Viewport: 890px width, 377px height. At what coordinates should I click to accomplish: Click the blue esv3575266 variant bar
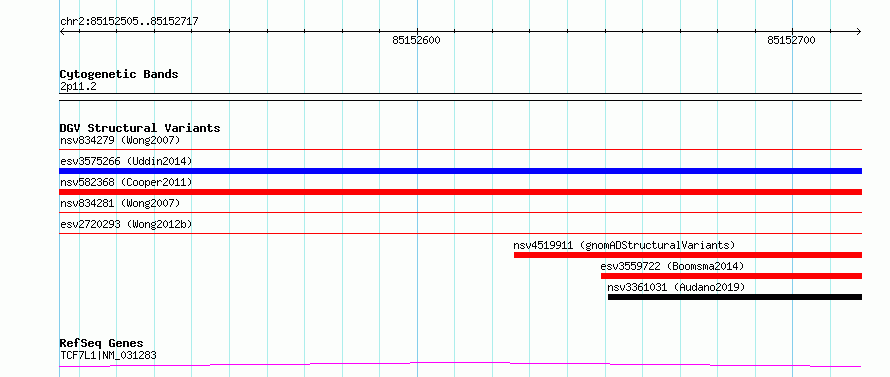460,171
